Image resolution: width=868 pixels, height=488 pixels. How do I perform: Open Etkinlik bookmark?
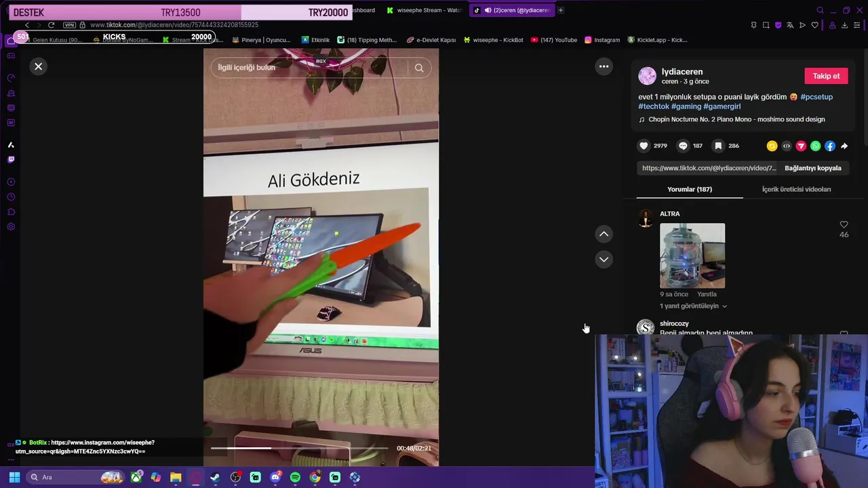(315, 40)
